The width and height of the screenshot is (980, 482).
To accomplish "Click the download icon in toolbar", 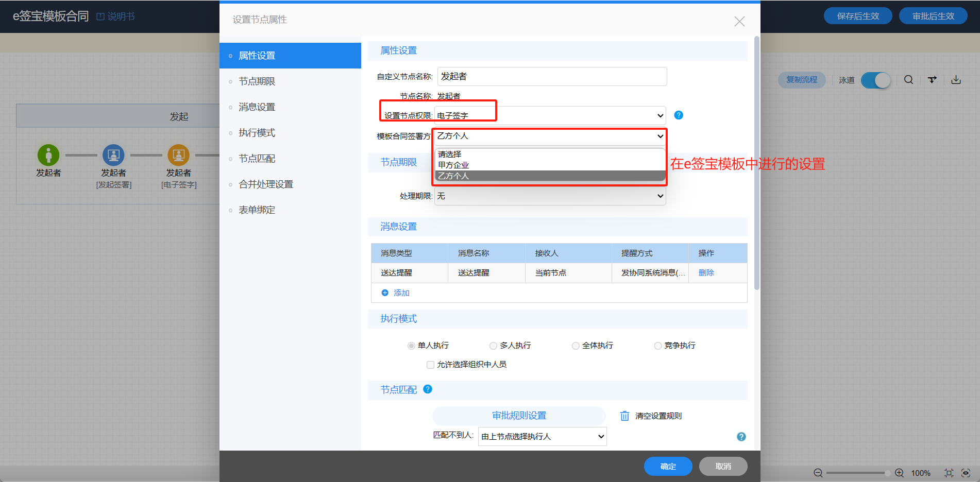I will [956, 80].
